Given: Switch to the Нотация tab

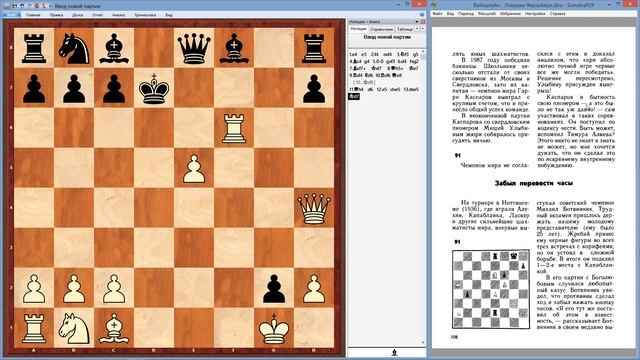Looking at the screenshot, I should click(x=358, y=29).
